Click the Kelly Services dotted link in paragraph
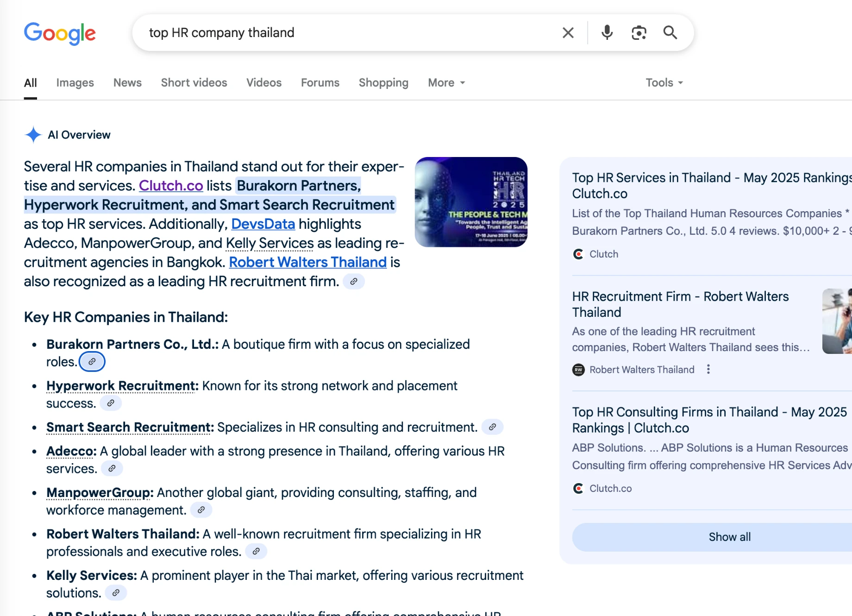 tap(270, 243)
